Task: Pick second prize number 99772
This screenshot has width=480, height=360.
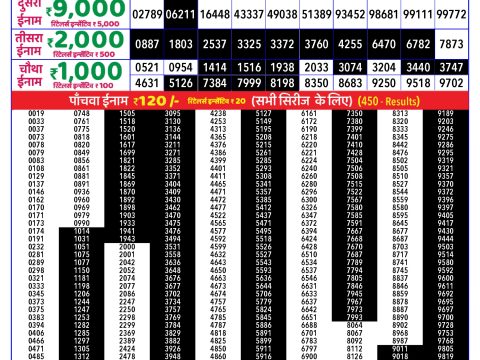Action: (x=452, y=14)
